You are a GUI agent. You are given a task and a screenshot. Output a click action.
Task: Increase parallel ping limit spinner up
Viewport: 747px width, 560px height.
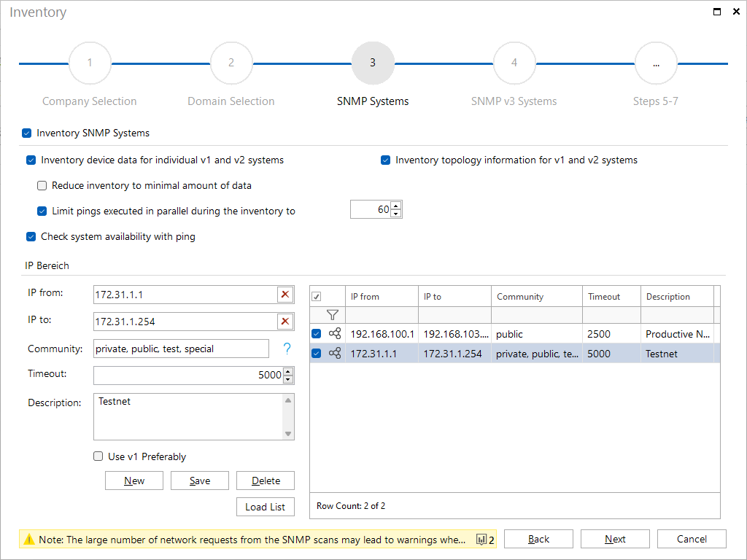coord(396,206)
